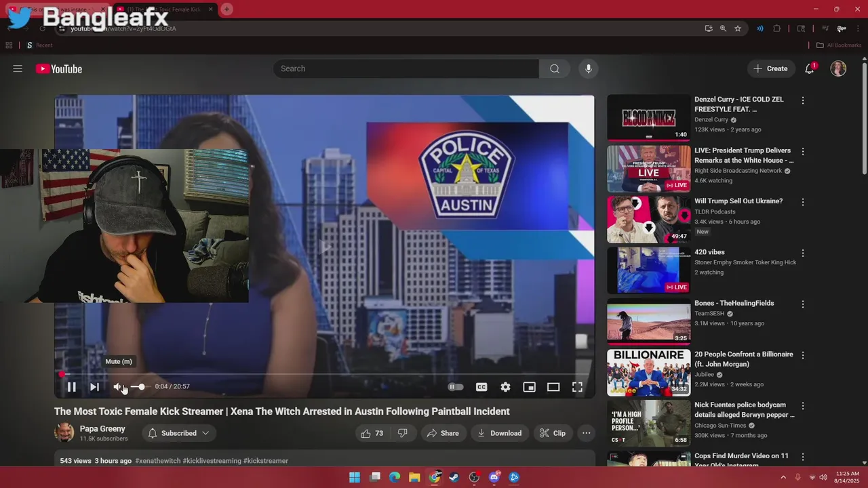Enter full screen mode
This screenshot has height=488, width=868.
pos(577,387)
